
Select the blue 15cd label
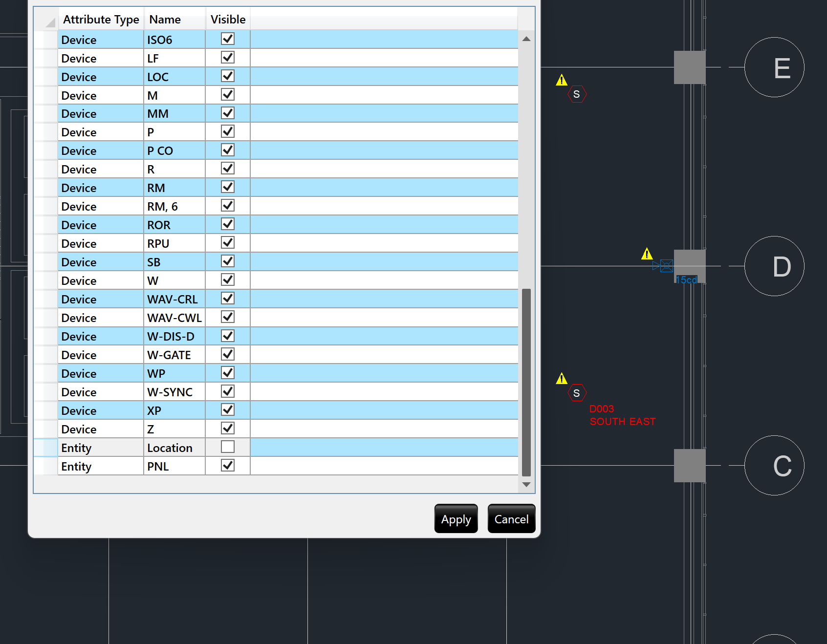pyautogui.click(x=687, y=280)
